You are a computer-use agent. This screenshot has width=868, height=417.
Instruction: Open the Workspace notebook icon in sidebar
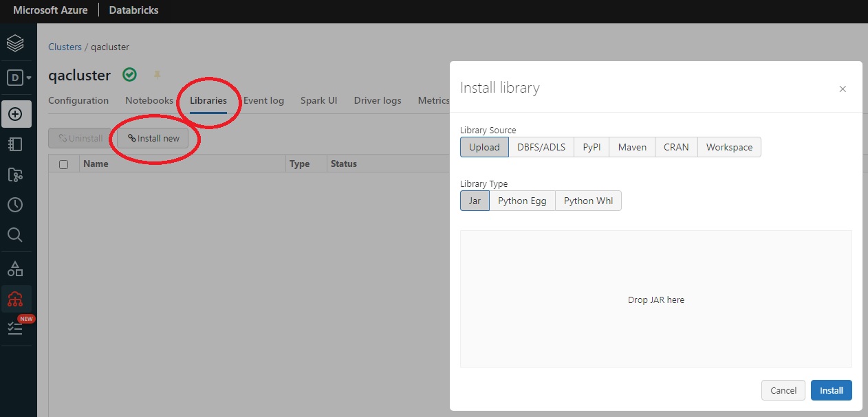click(x=15, y=144)
